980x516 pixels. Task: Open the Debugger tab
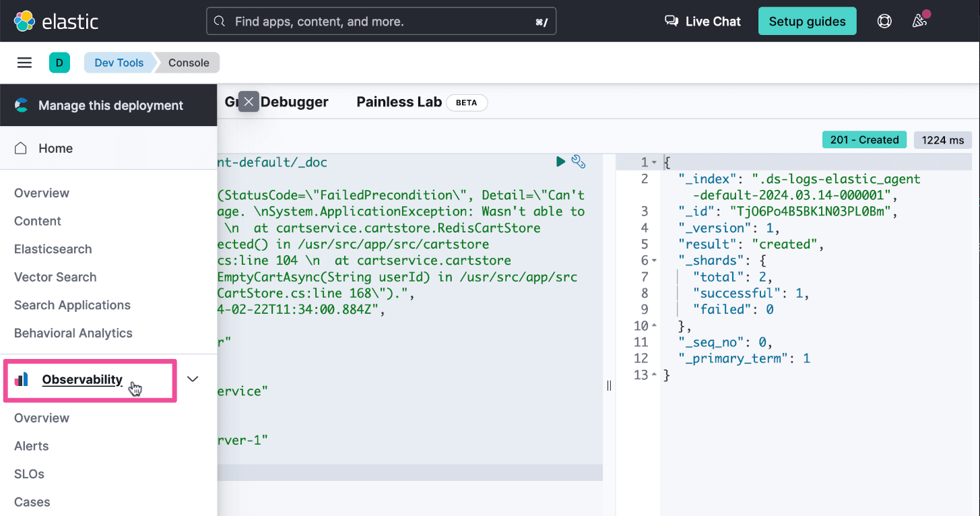[x=294, y=102]
